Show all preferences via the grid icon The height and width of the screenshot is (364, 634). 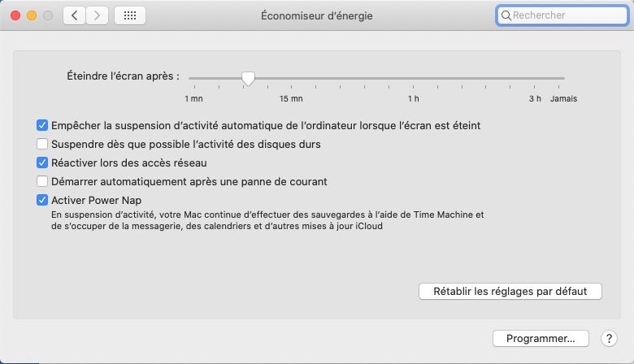(x=130, y=15)
